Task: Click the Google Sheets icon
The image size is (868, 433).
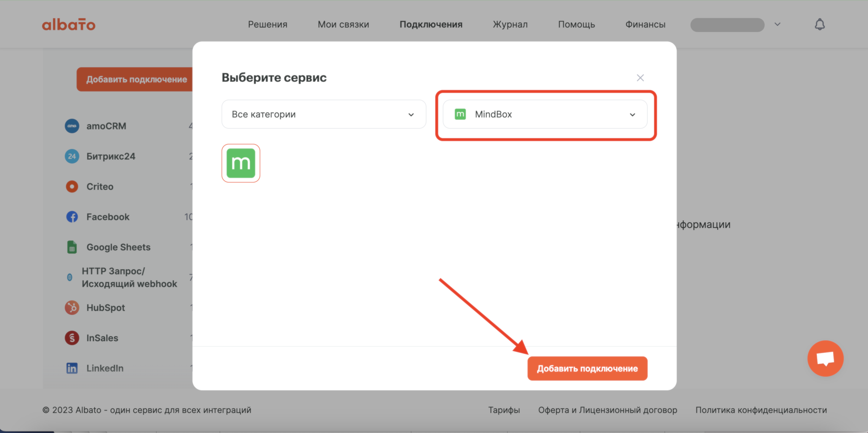Action: pos(72,247)
